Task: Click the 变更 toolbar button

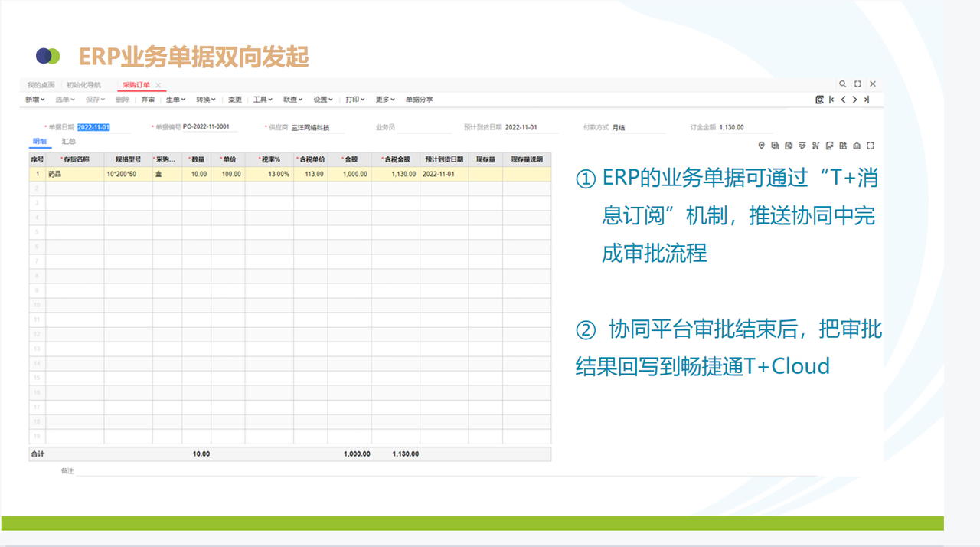Action: point(235,100)
